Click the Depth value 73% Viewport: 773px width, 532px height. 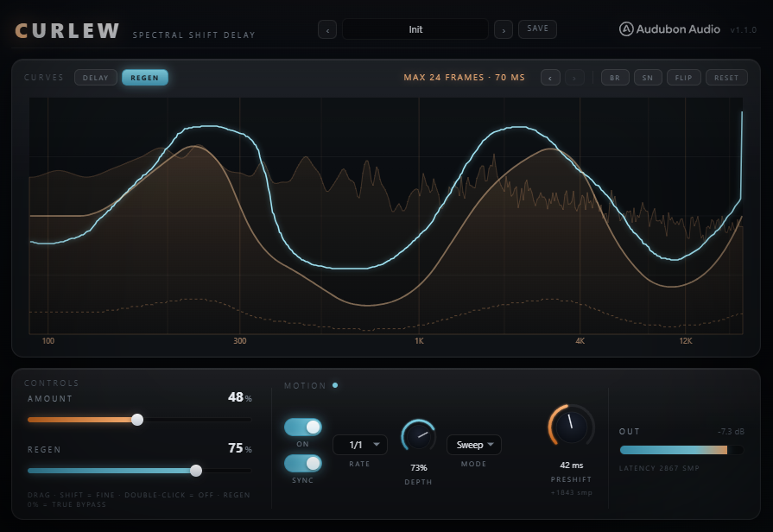coord(419,467)
